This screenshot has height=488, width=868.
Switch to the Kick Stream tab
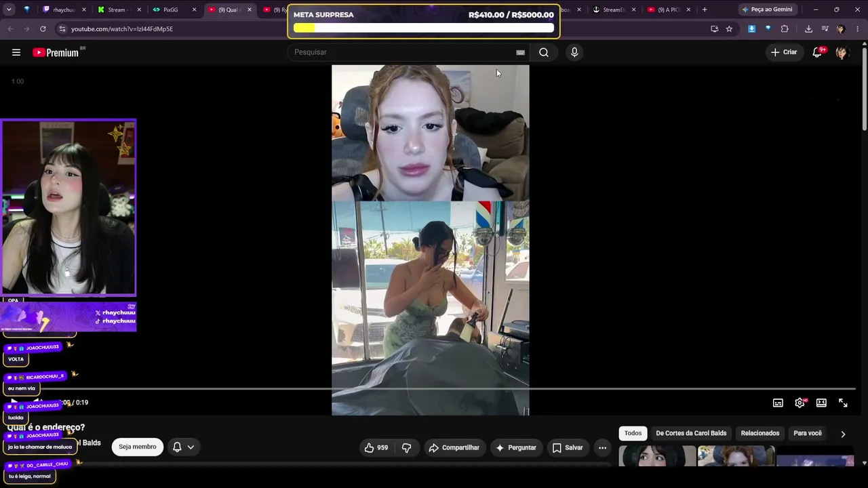(119, 9)
